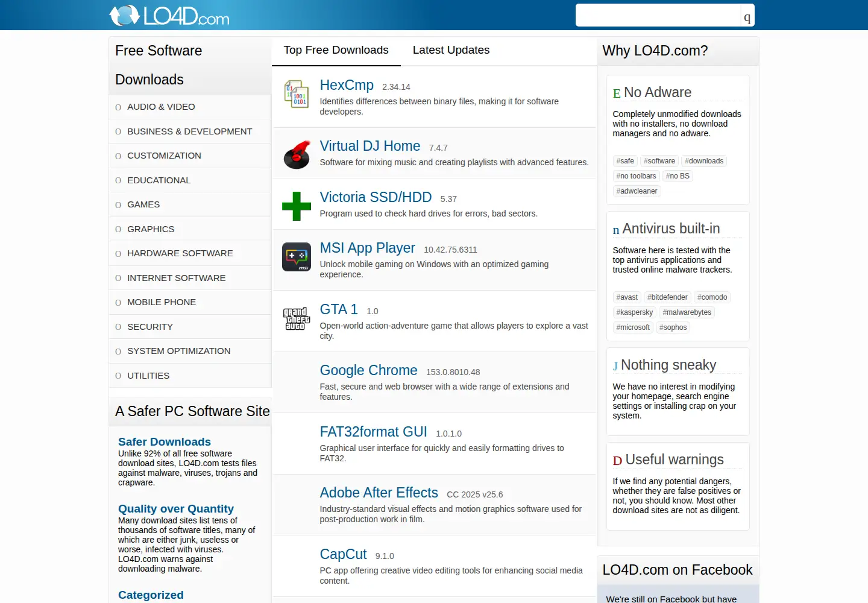The width and height of the screenshot is (868, 603).
Task: Click the MSI App Player icon
Action: pos(297,257)
